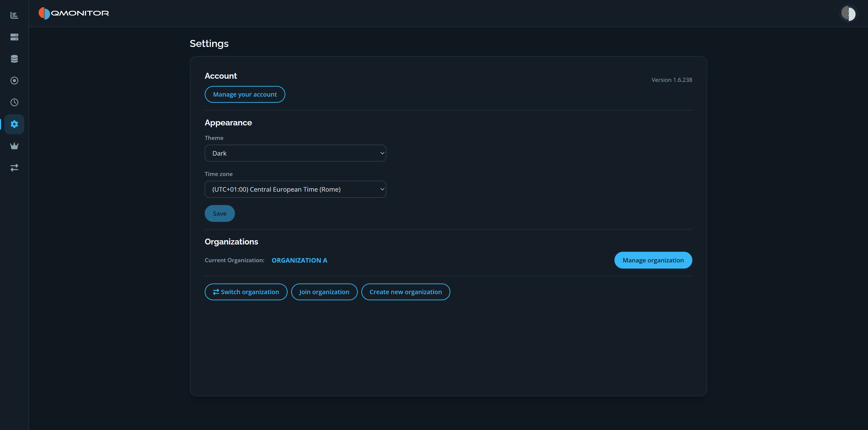Open the databases stack icon in sidebar

(x=14, y=59)
